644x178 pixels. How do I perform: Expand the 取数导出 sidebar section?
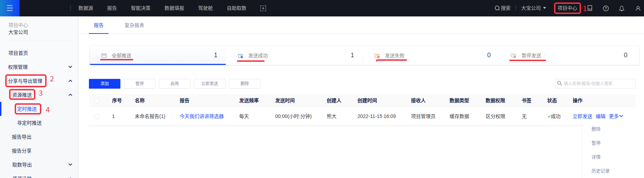click(70, 165)
